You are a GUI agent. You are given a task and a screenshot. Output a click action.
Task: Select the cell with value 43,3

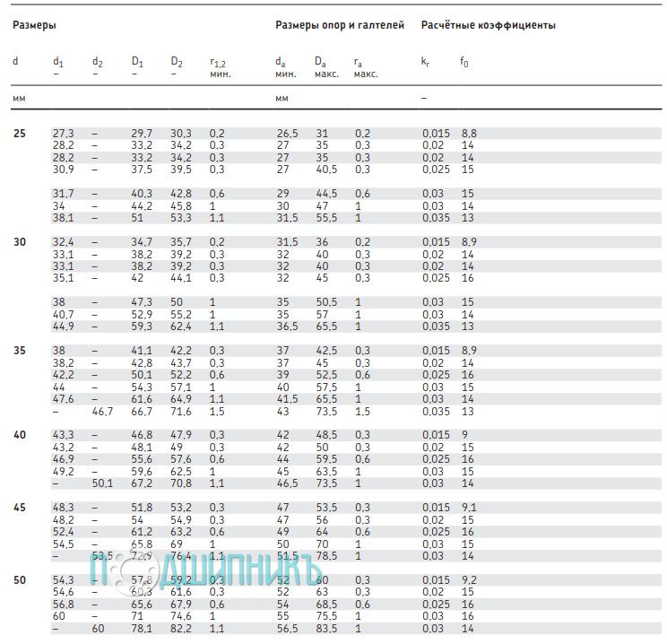point(63,435)
